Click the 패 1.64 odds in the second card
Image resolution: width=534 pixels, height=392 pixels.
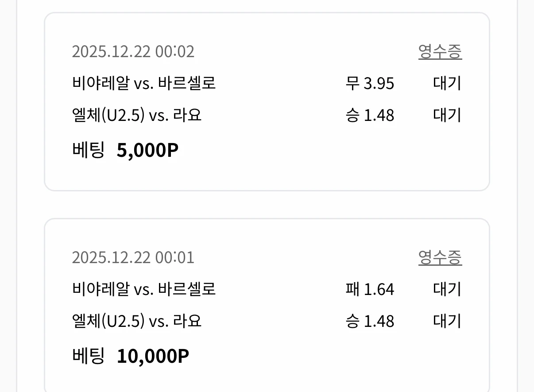(x=370, y=289)
